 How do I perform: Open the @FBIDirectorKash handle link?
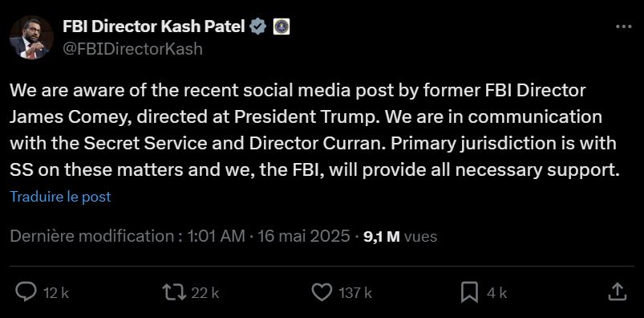(132, 49)
